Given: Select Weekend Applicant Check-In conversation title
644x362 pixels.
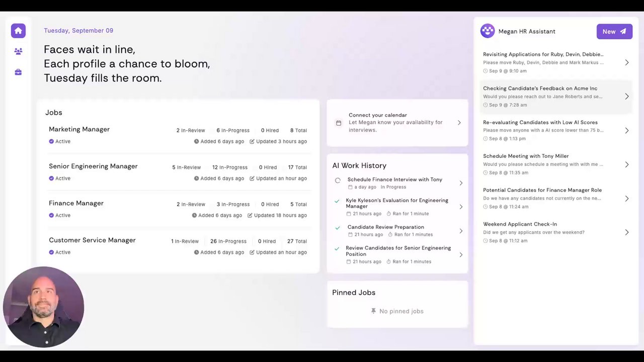Looking at the screenshot, I should click(520, 224).
